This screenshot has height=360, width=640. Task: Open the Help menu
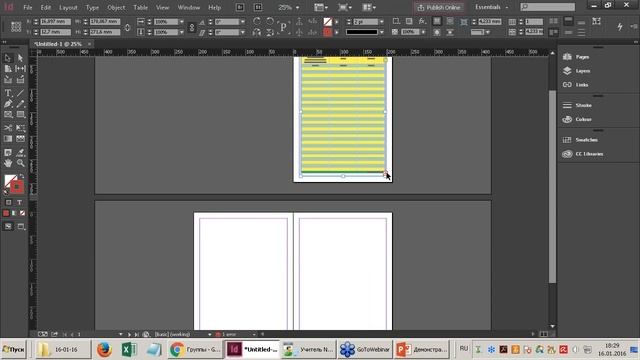point(214,7)
